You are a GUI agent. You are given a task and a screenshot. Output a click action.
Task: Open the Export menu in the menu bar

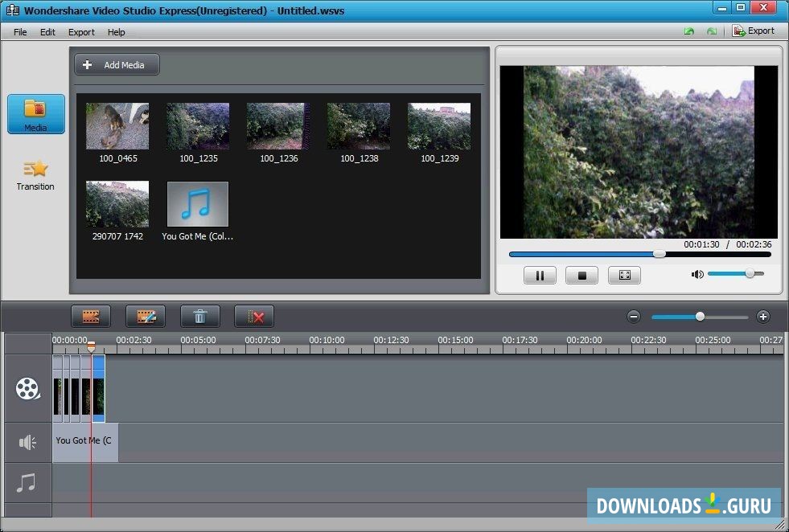pos(81,32)
